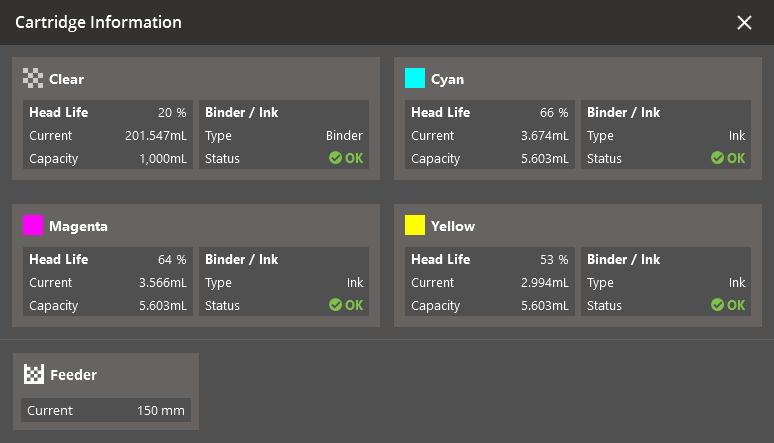Viewport: 774px width, 443px height.
Task: Click the Clear cartridge checkered icon
Action: 34,79
